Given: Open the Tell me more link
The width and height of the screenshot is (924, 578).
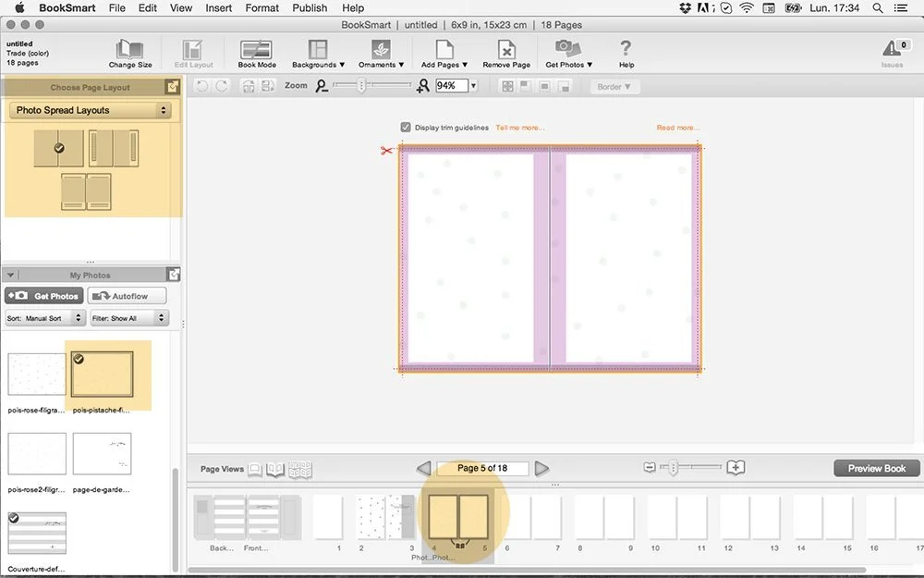Looking at the screenshot, I should [x=519, y=128].
